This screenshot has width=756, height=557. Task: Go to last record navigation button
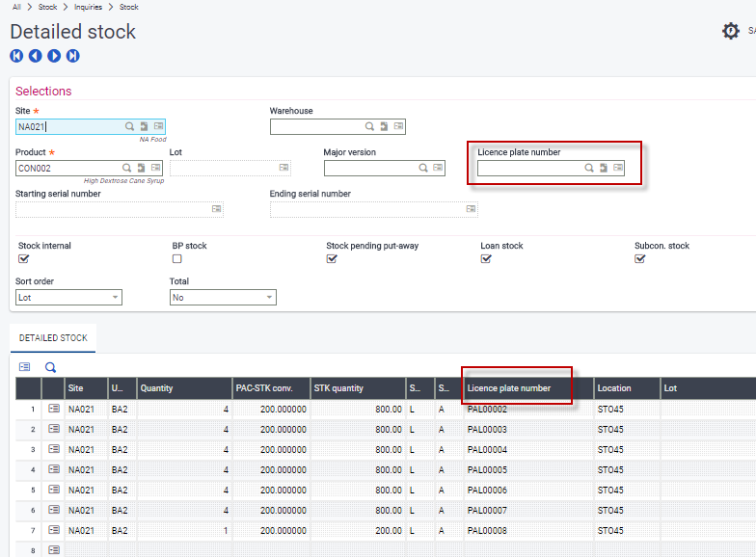[x=73, y=56]
